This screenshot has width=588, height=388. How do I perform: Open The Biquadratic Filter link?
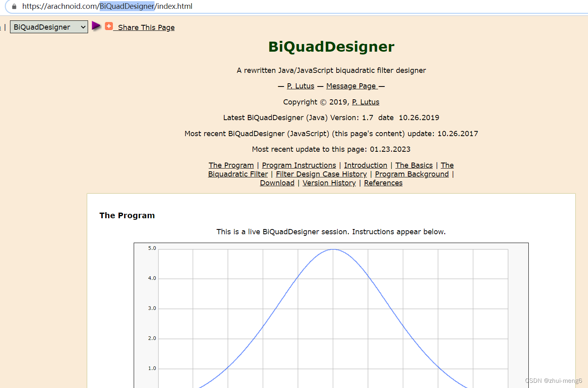click(238, 174)
